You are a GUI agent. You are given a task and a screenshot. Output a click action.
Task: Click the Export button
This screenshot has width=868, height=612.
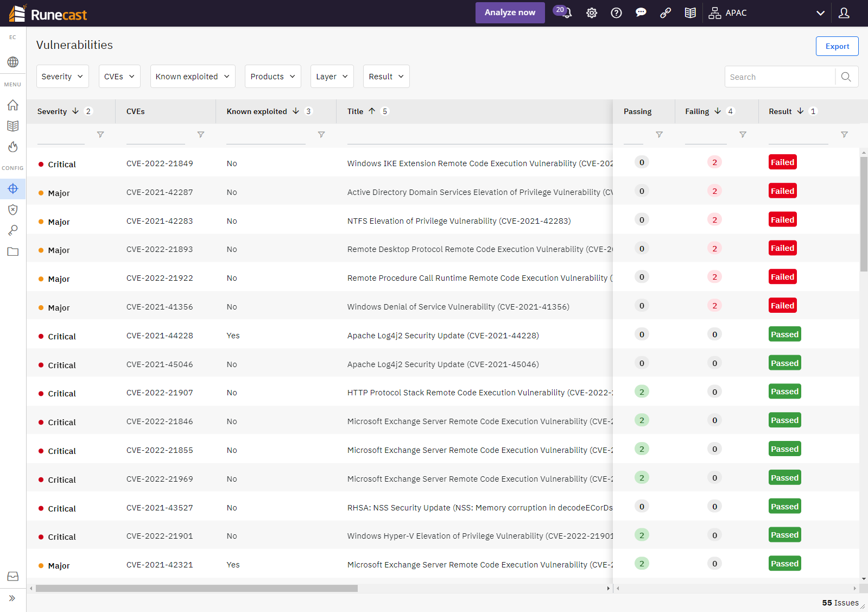(837, 46)
